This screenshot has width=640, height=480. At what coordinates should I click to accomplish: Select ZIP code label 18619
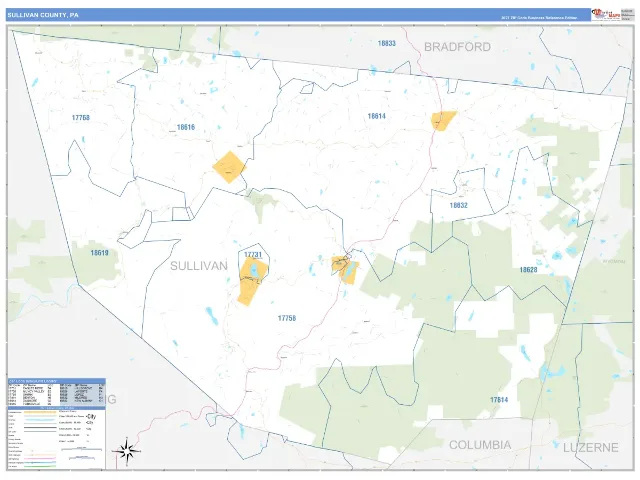coord(99,253)
